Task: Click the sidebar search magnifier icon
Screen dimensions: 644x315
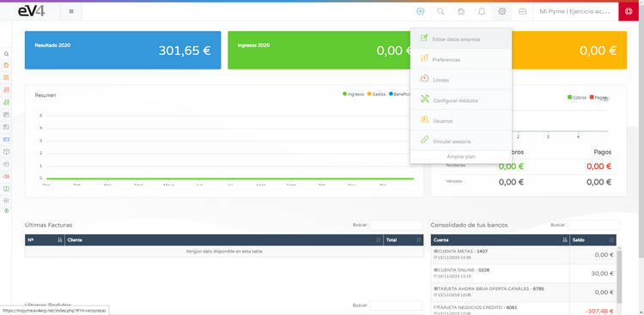Action: tap(6, 54)
